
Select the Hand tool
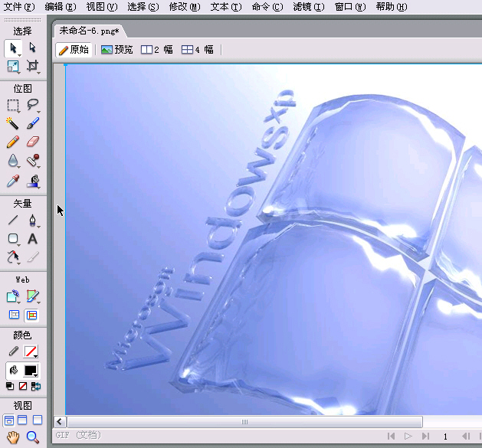(x=13, y=437)
